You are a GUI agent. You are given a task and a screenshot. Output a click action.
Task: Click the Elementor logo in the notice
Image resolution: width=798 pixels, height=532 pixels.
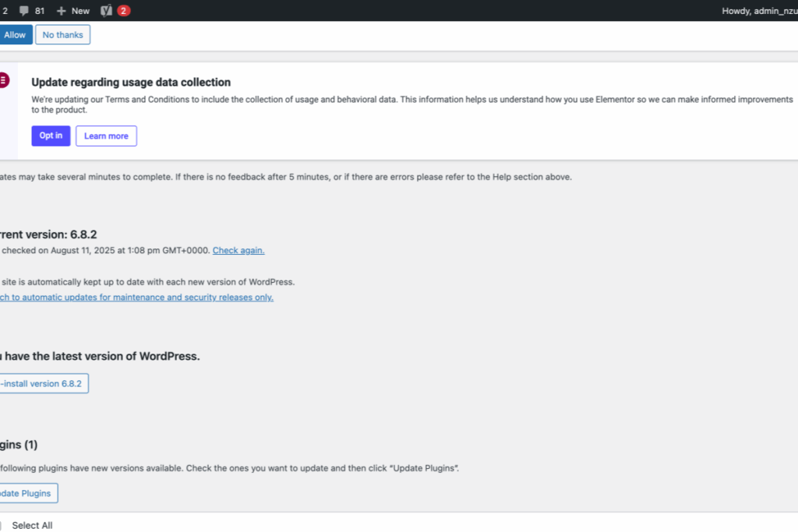(x=4, y=80)
